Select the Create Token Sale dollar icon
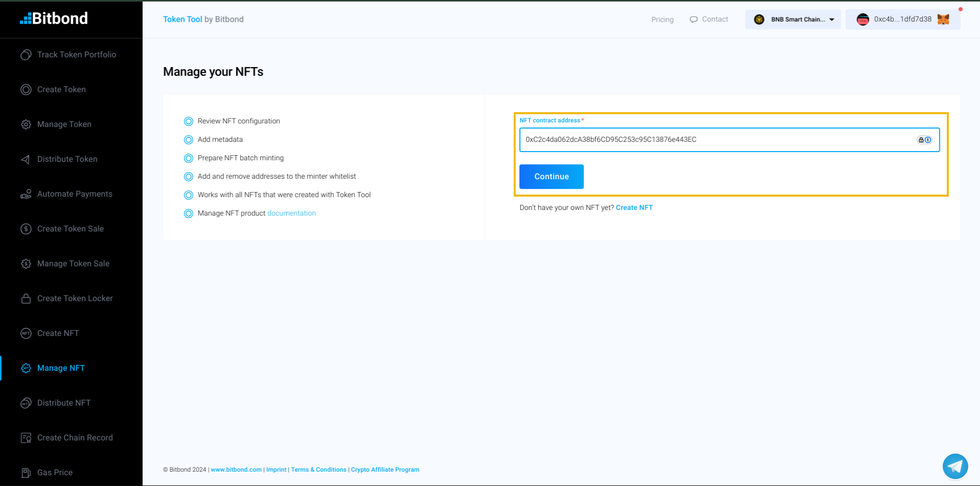The width and height of the screenshot is (980, 486). tap(26, 228)
